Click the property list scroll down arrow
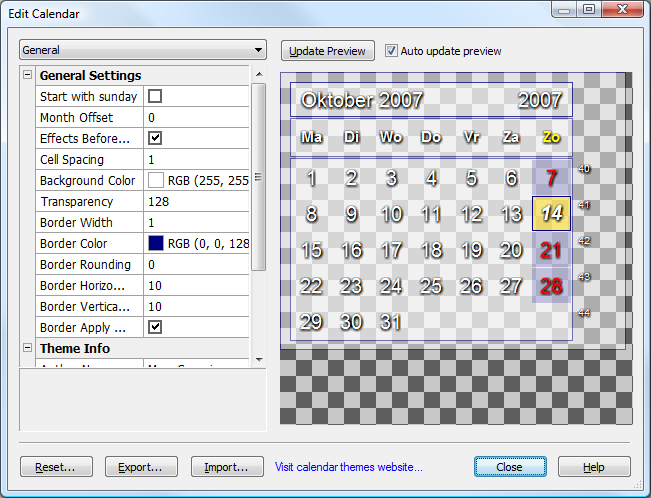 point(259,360)
